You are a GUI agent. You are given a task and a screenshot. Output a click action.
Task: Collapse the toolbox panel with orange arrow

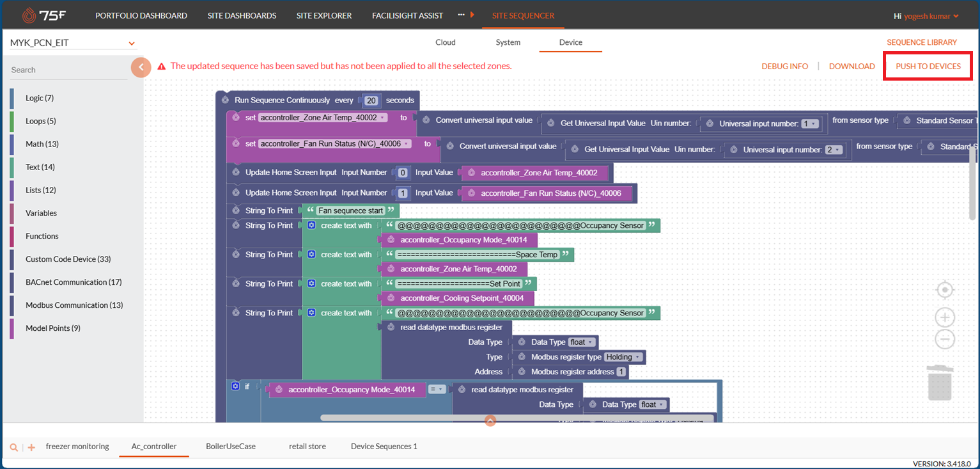(141, 67)
